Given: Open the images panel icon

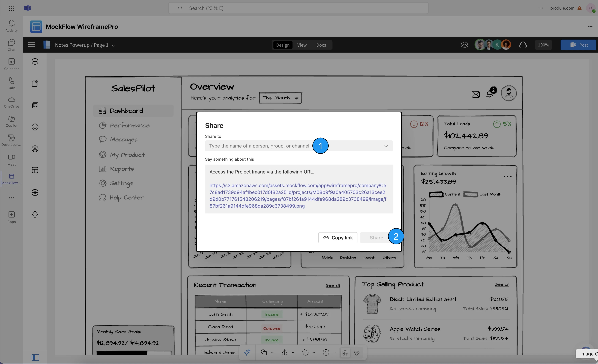Looking at the screenshot, I should [35, 105].
